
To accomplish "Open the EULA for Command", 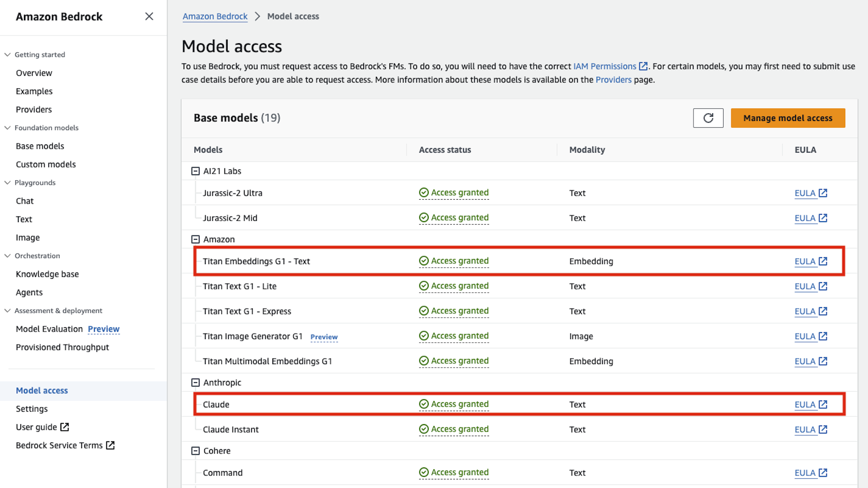I will [x=805, y=472].
